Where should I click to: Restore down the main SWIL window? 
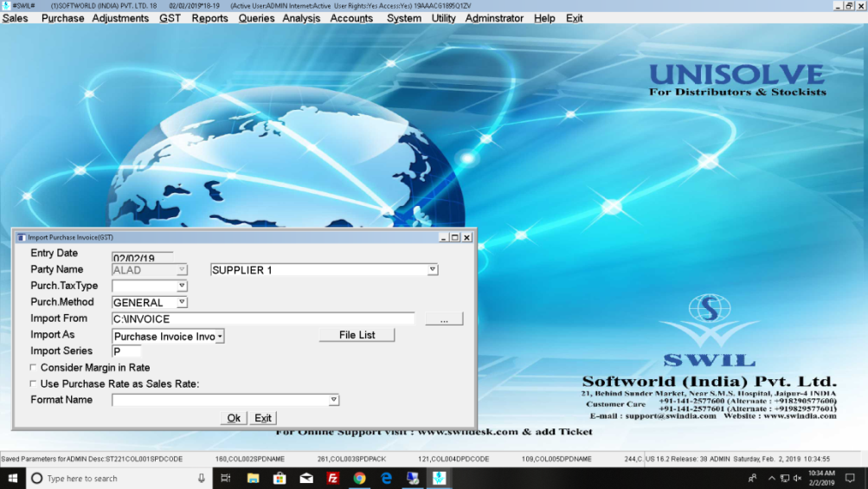(x=849, y=5)
